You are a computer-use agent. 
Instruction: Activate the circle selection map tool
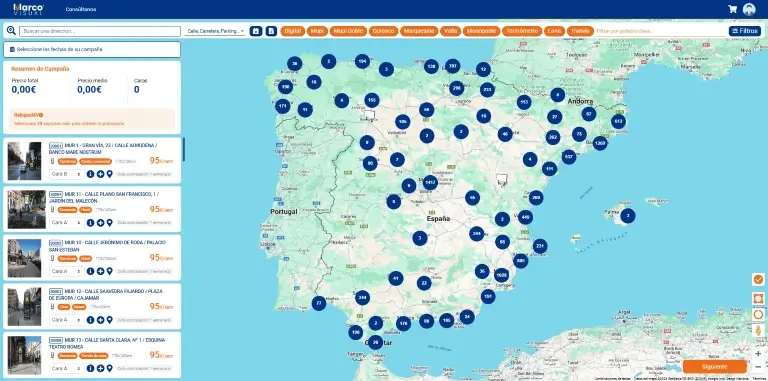pyautogui.click(x=758, y=314)
